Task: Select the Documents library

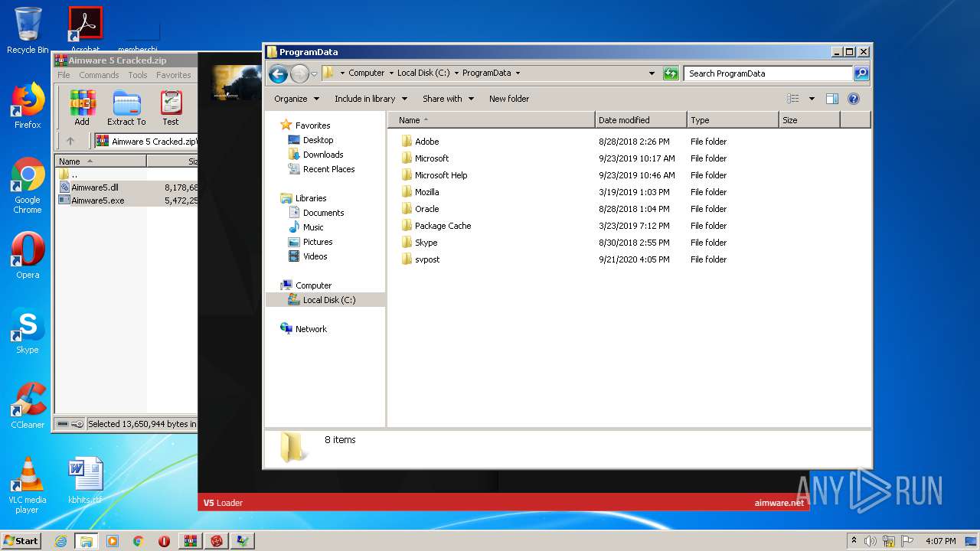Action: (x=323, y=213)
